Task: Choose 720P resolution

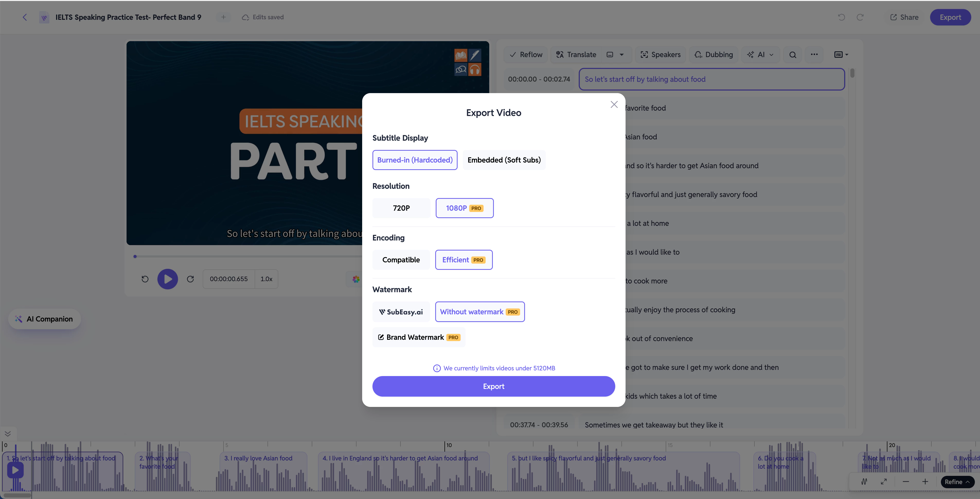Action: point(401,208)
